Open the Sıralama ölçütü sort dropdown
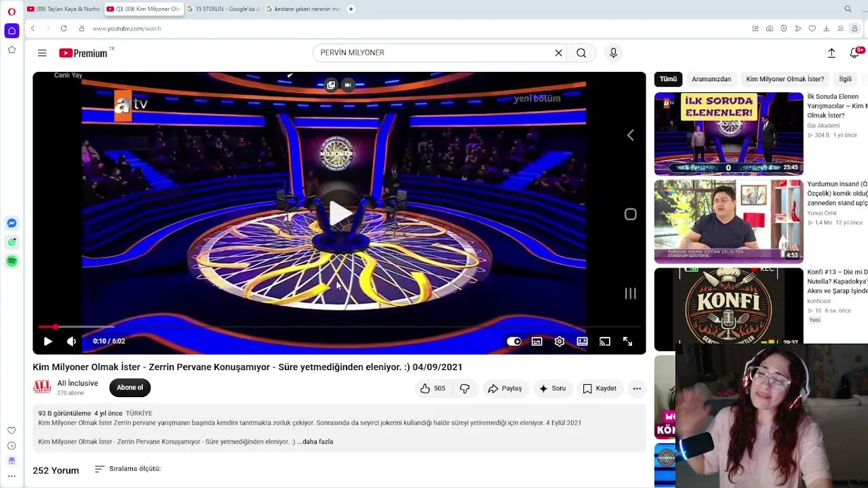868x488 pixels. [x=127, y=469]
